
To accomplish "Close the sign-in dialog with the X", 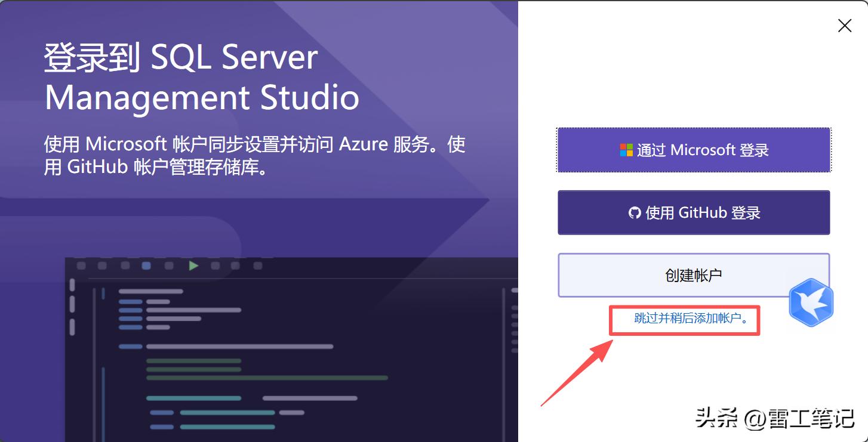I will pyautogui.click(x=845, y=26).
